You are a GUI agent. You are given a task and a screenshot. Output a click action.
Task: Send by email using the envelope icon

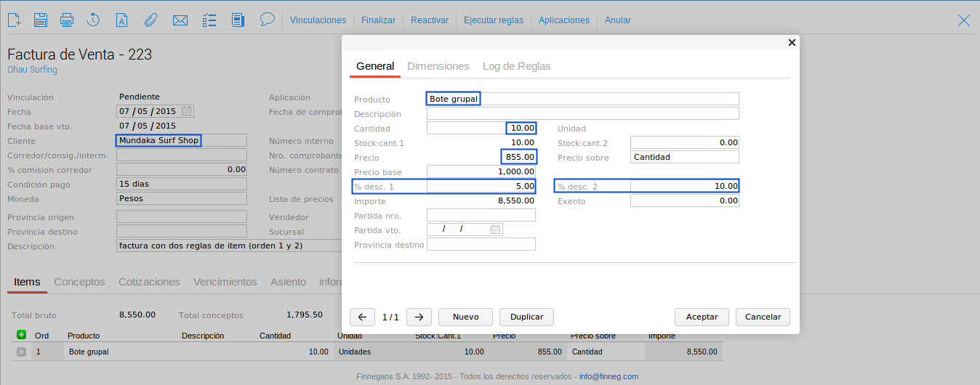tap(180, 20)
